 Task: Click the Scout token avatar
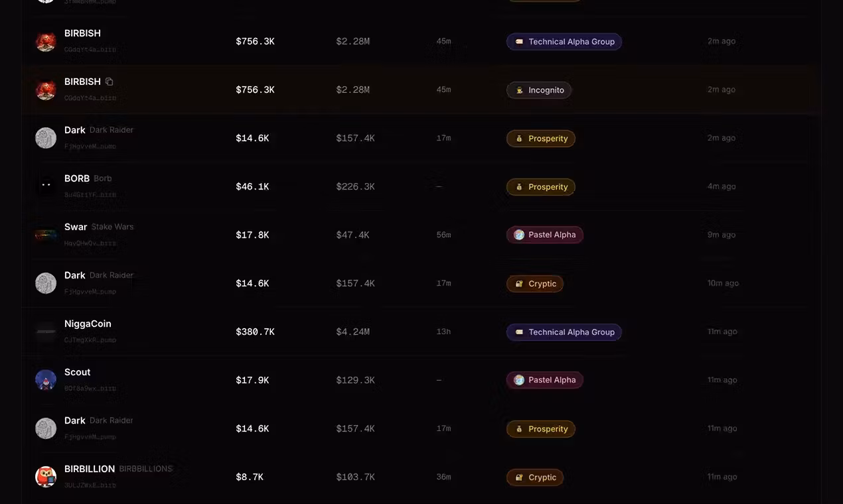[46, 380]
